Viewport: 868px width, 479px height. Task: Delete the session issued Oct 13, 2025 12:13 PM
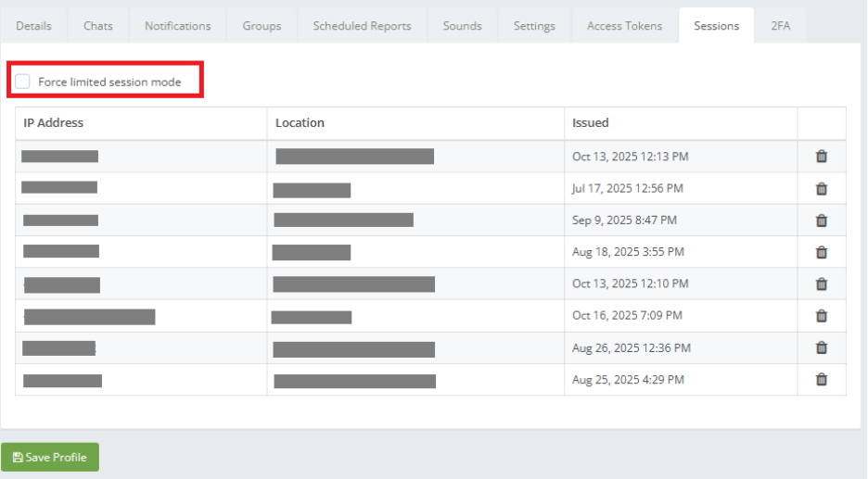click(821, 157)
